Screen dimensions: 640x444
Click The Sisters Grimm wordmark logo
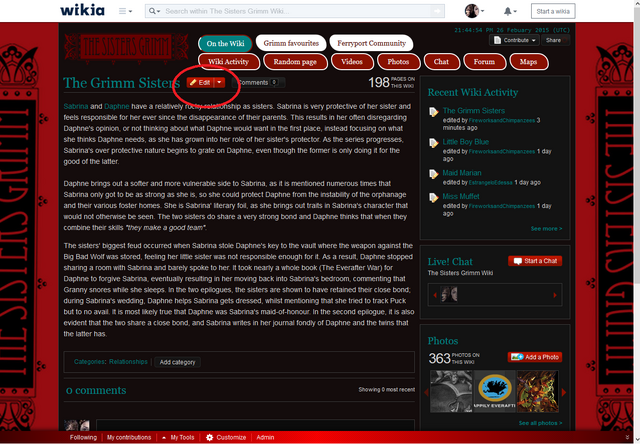coord(126,47)
